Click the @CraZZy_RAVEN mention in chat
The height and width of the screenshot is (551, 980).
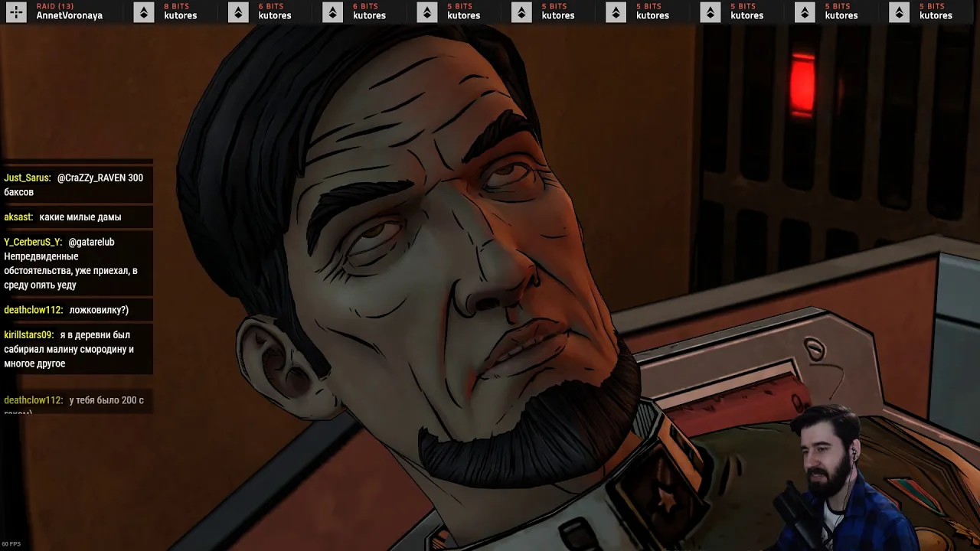[90, 178]
